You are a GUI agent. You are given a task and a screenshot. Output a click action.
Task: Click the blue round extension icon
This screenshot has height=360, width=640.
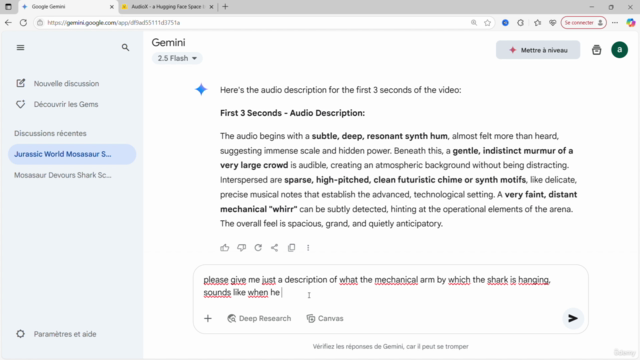505,22
